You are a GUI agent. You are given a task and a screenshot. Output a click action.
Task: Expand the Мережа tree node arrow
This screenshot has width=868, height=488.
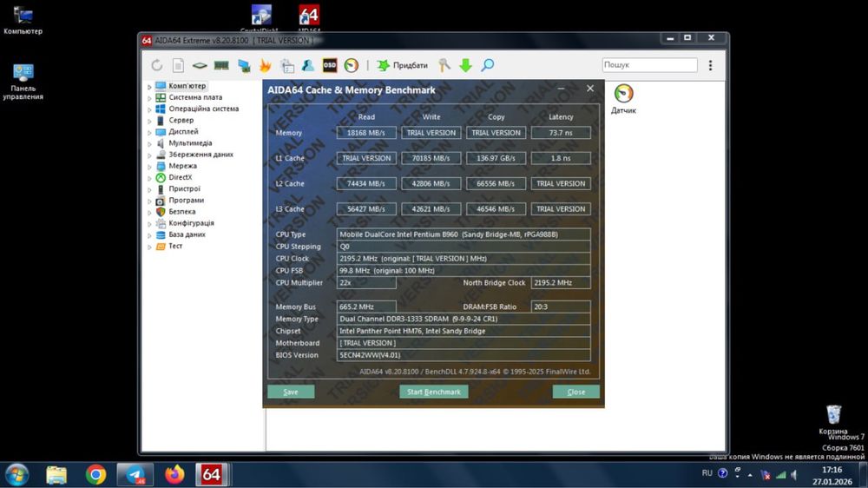tap(149, 167)
